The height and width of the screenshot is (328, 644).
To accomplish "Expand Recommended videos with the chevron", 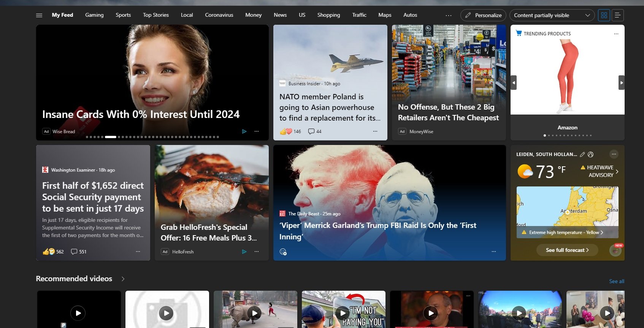I will click(123, 279).
